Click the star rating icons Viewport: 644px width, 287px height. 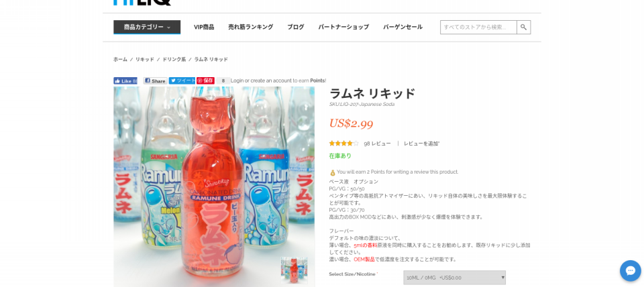click(343, 143)
